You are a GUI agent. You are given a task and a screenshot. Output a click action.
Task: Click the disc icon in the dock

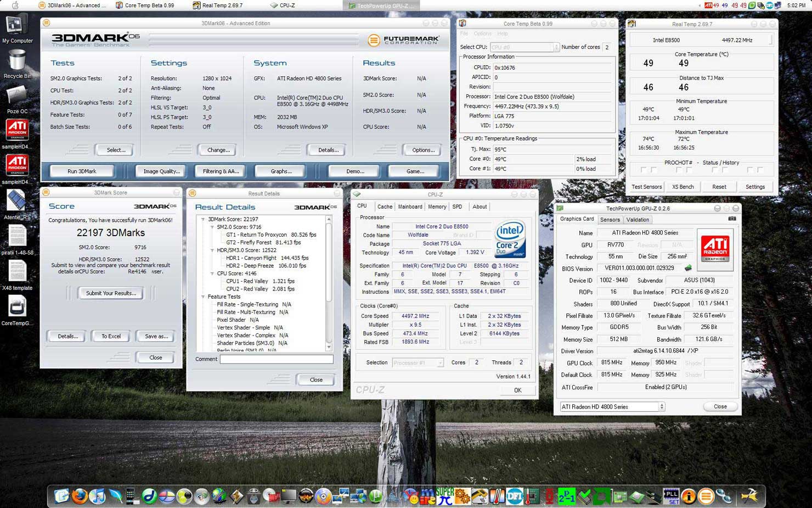coord(323,496)
